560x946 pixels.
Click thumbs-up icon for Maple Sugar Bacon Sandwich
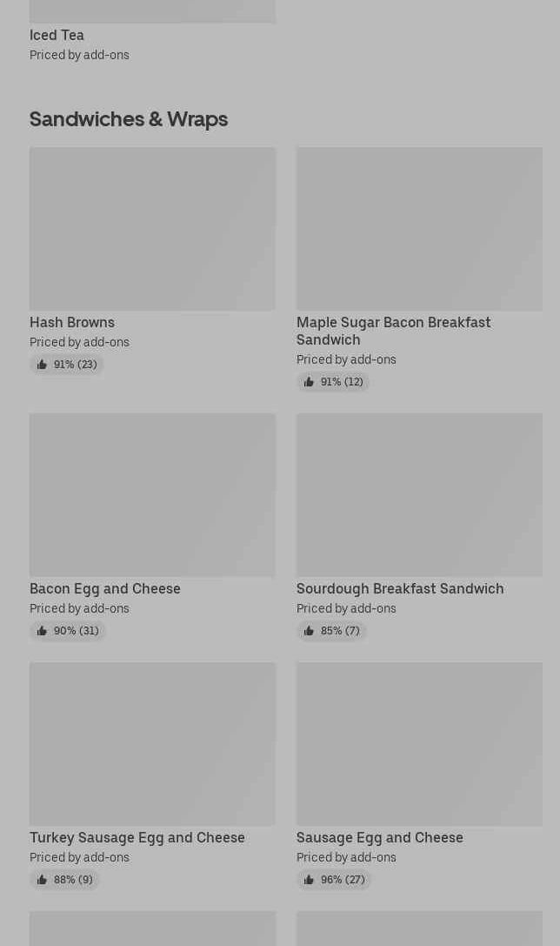pos(309,382)
